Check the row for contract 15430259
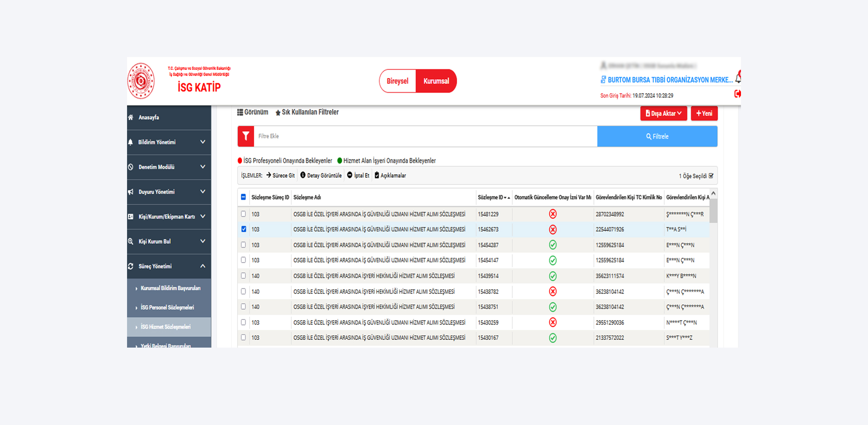 [x=243, y=322]
